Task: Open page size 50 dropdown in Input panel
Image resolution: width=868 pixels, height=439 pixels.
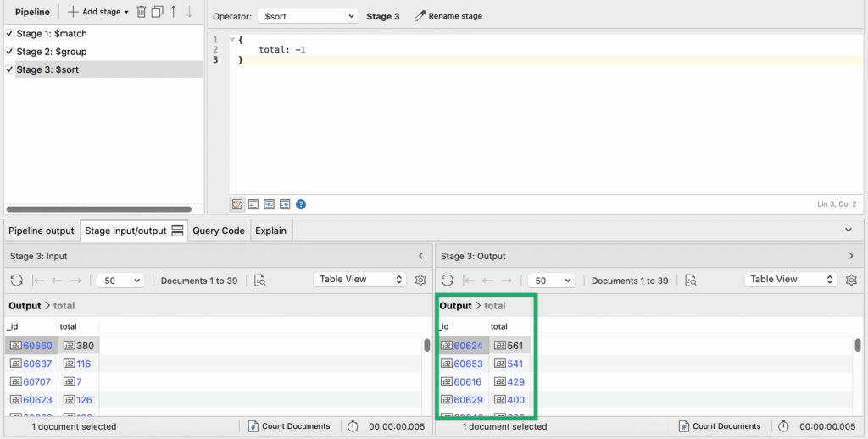Action: coord(120,281)
